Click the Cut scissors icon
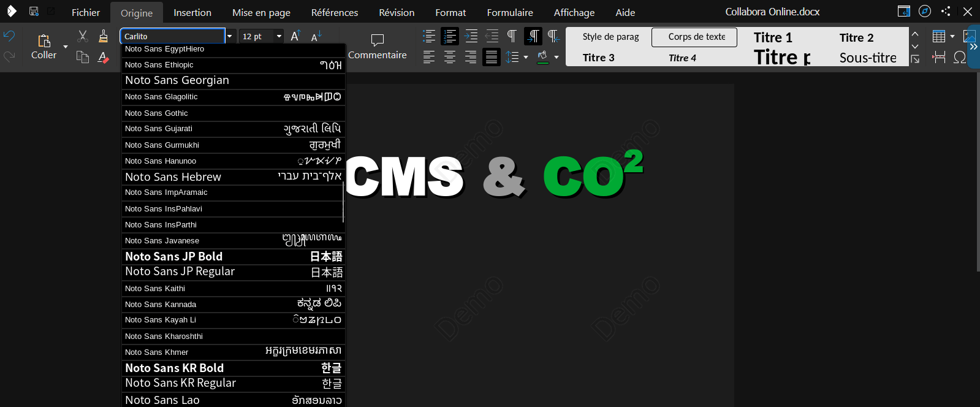Viewport: 980px width, 407px height. 83,36
